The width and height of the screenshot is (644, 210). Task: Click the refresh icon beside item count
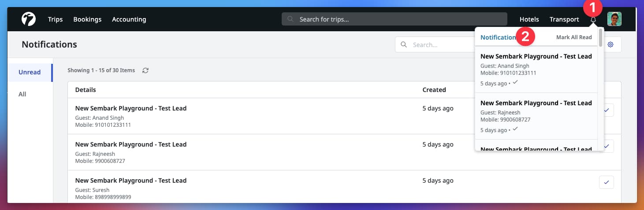(x=145, y=70)
